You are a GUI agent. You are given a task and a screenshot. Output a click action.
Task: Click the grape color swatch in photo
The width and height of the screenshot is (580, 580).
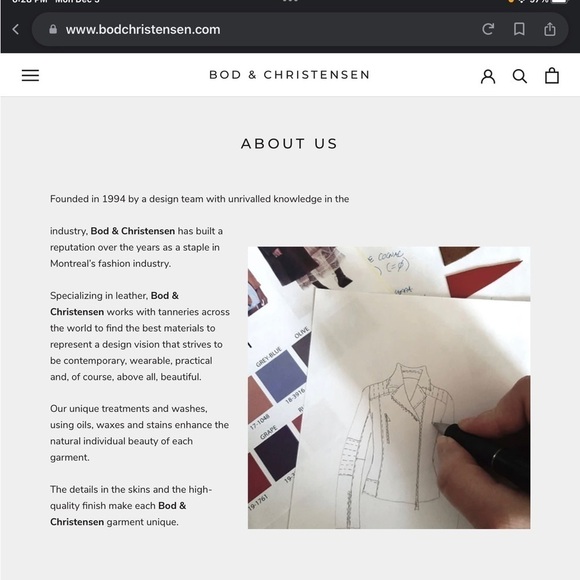(276, 452)
